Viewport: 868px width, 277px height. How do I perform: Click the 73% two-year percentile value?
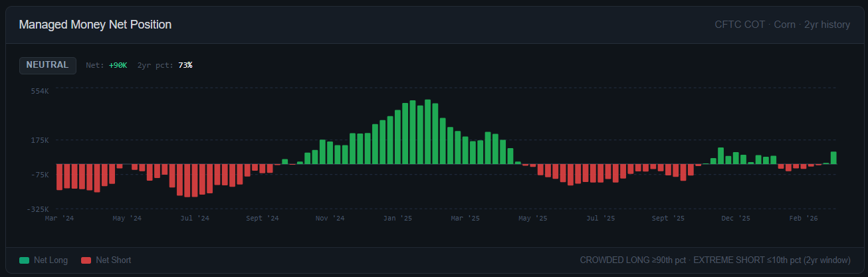185,65
